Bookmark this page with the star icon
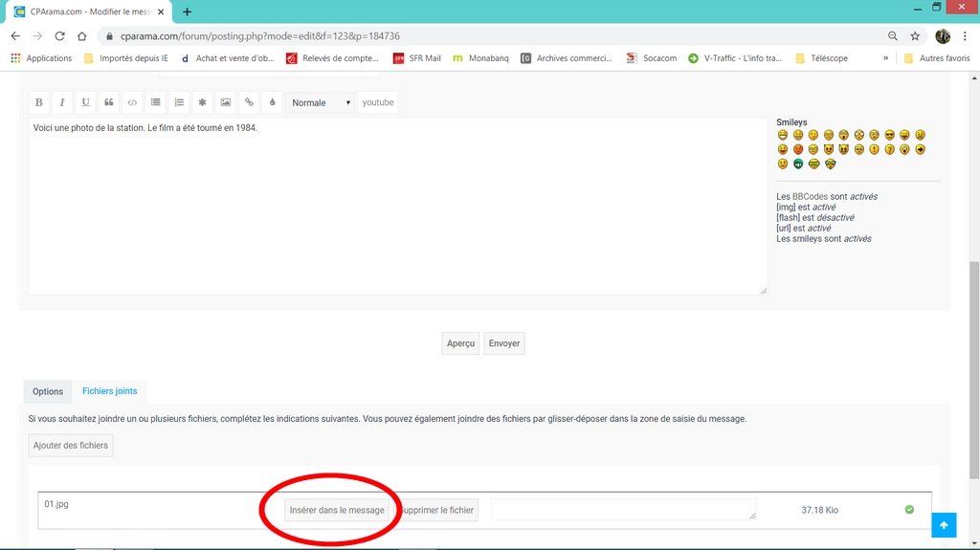Image resolution: width=980 pixels, height=550 pixels. coord(915,36)
